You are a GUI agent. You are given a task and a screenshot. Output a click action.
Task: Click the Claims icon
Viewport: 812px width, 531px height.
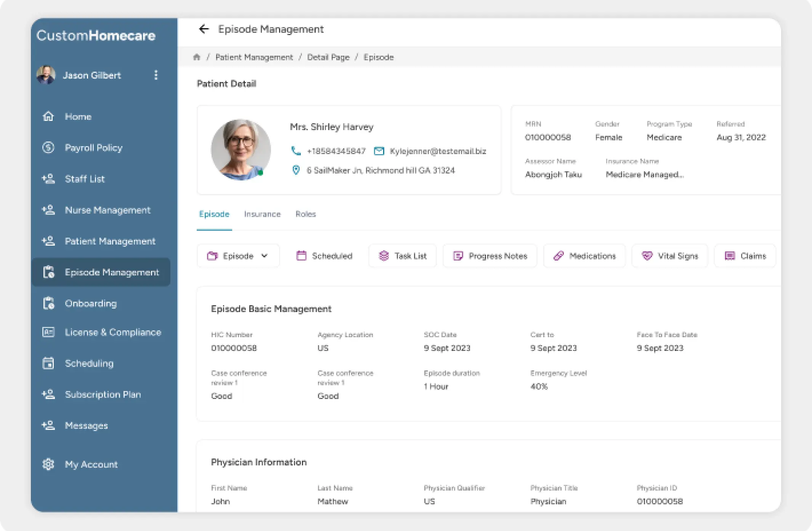coord(730,256)
